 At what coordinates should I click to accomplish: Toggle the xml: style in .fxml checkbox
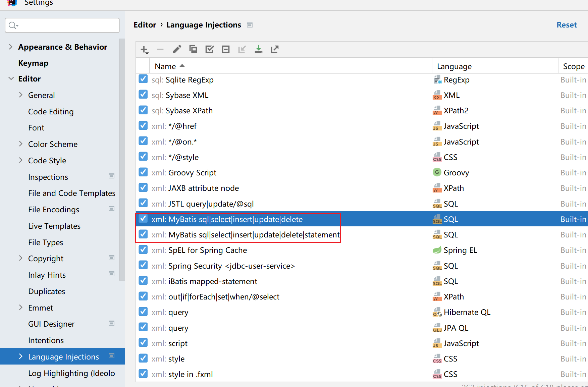point(143,374)
